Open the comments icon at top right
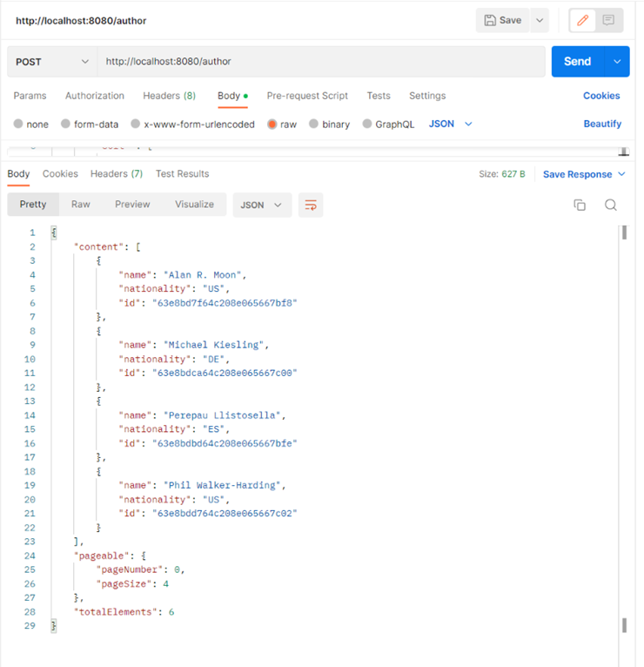Screen dimensions: 644x667 coord(609,20)
